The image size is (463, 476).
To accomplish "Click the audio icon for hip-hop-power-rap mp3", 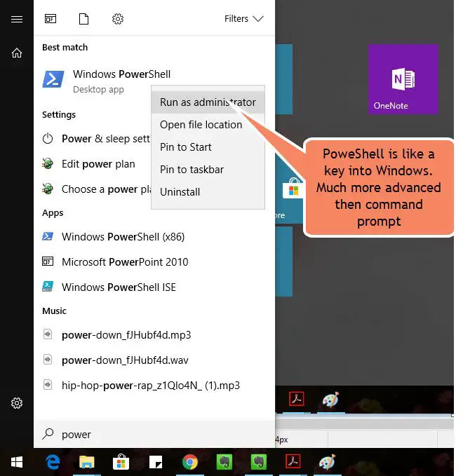I will (x=48, y=385).
